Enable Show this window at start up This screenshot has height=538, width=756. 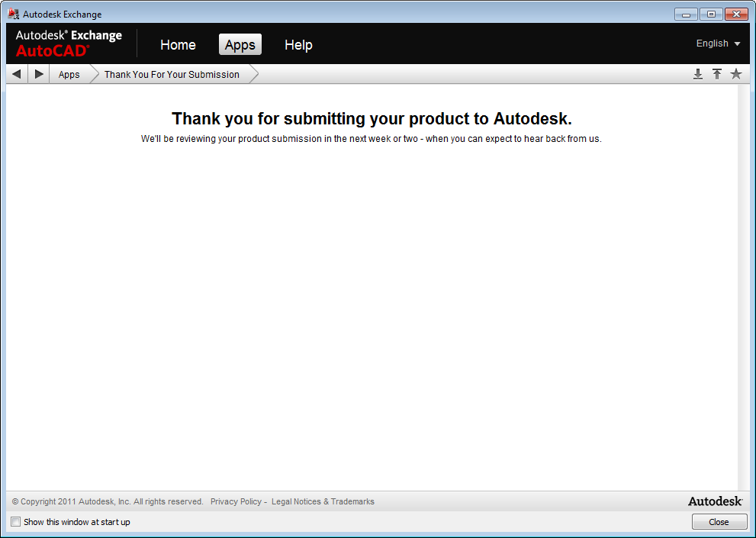click(16, 522)
